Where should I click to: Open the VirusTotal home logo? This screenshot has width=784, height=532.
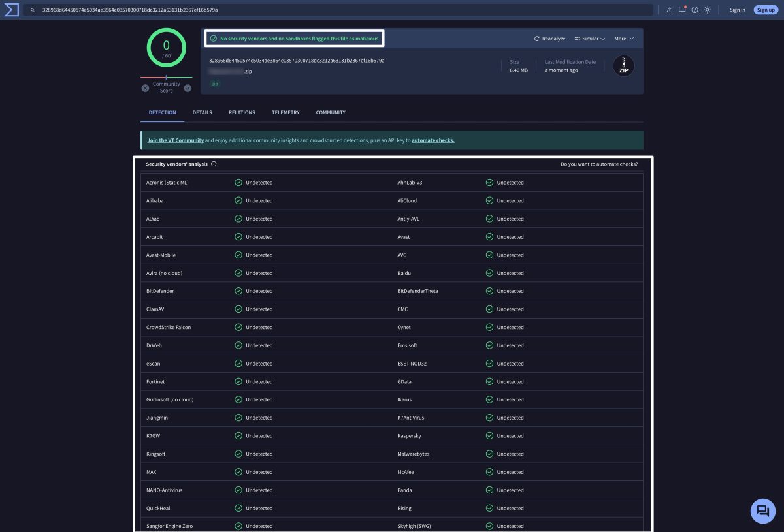(x=10, y=9)
